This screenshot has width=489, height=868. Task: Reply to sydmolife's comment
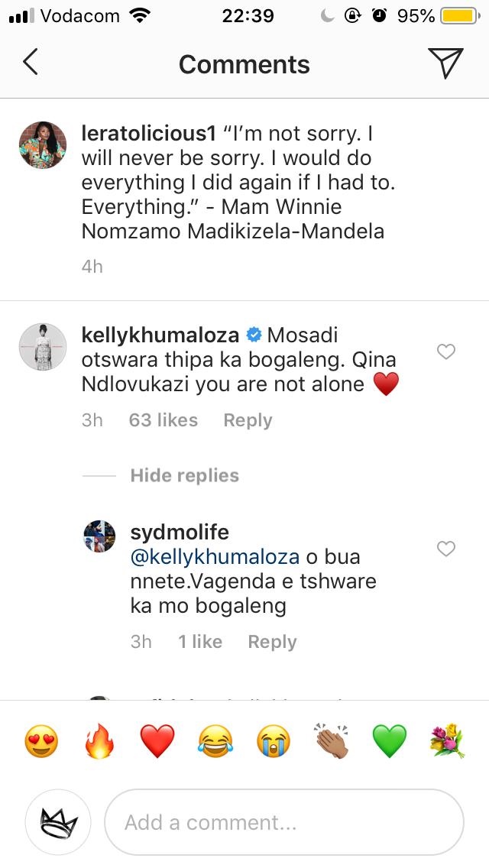tap(272, 642)
